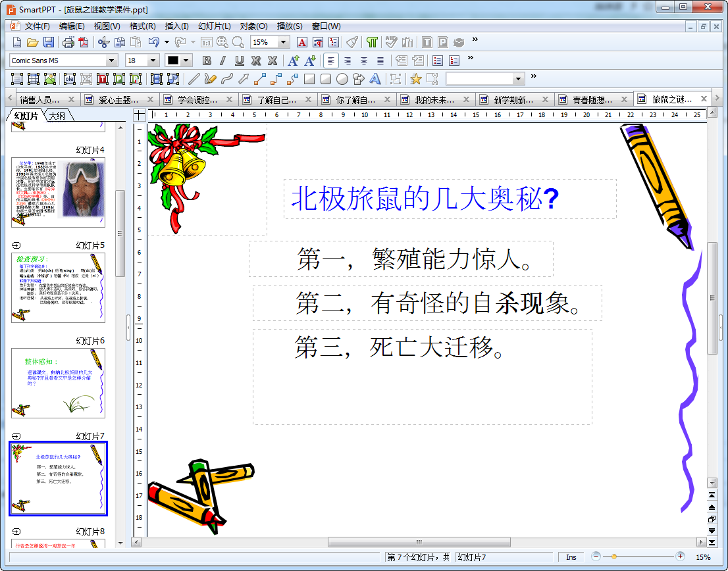The width and height of the screenshot is (728, 571).
Task: Justify text alignment
Action: 380,61
